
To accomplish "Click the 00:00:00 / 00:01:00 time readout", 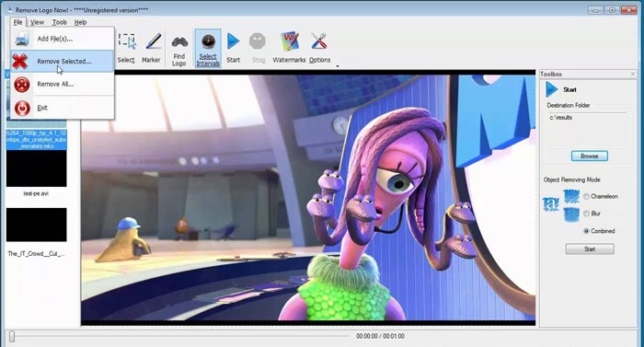I will pyautogui.click(x=380, y=336).
